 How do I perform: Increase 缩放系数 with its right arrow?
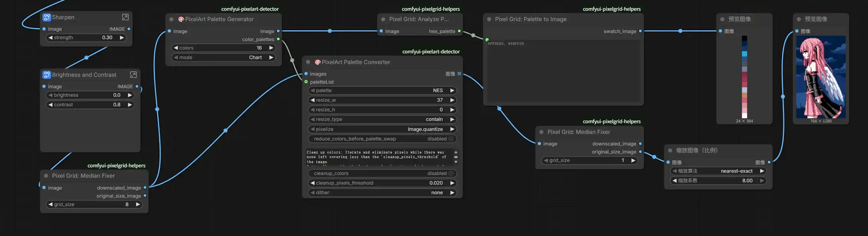(762, 181)
